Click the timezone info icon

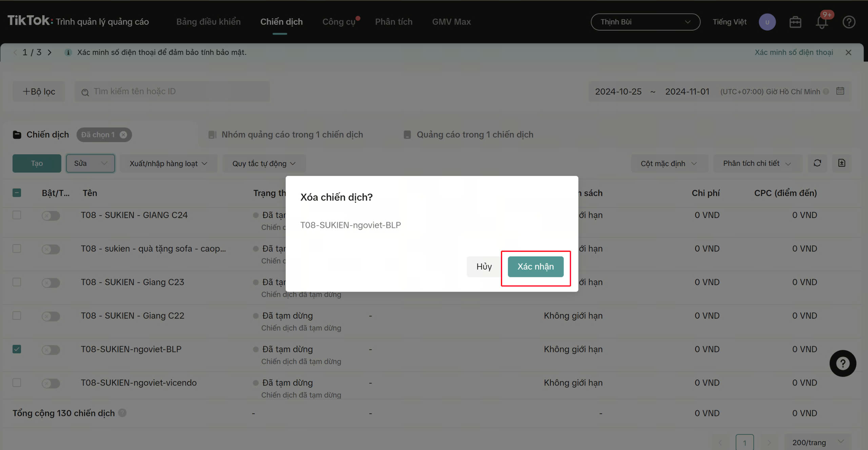pyautogui.click(x=826, y=92)
